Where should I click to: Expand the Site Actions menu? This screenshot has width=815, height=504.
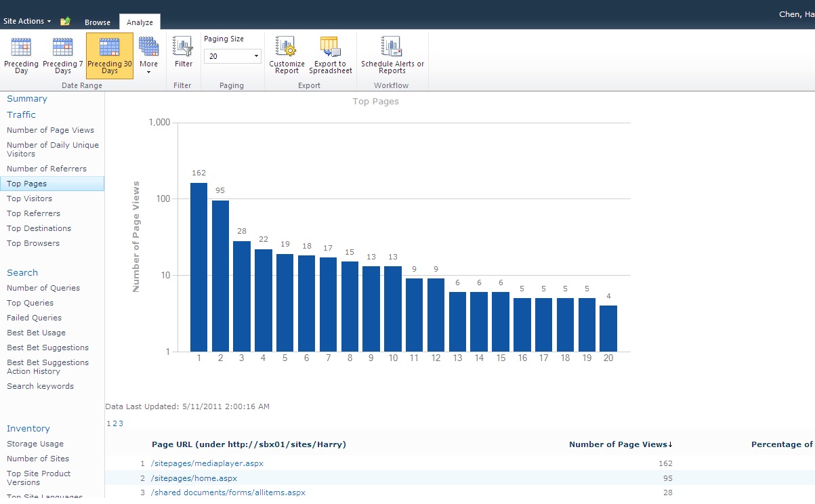coord(26,21)
